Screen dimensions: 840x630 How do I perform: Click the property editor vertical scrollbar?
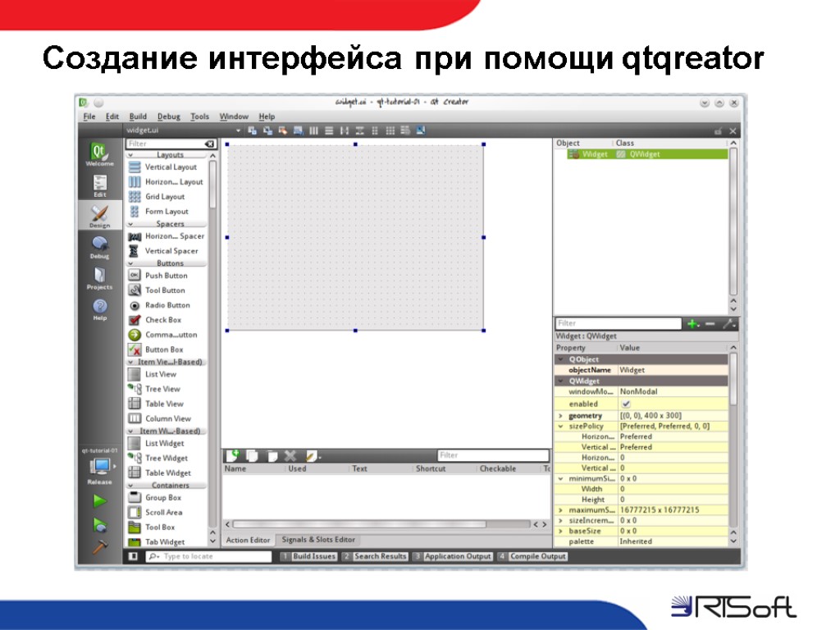(x=733, y=379)
